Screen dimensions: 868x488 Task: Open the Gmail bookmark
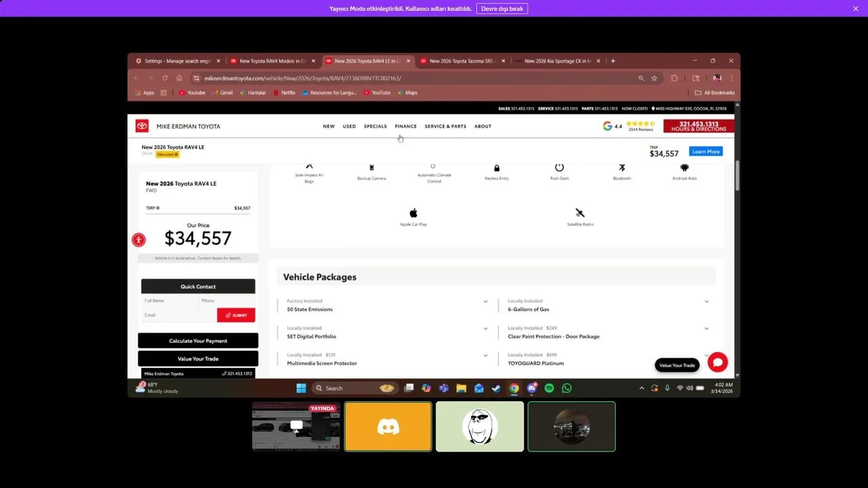point(222,93)
